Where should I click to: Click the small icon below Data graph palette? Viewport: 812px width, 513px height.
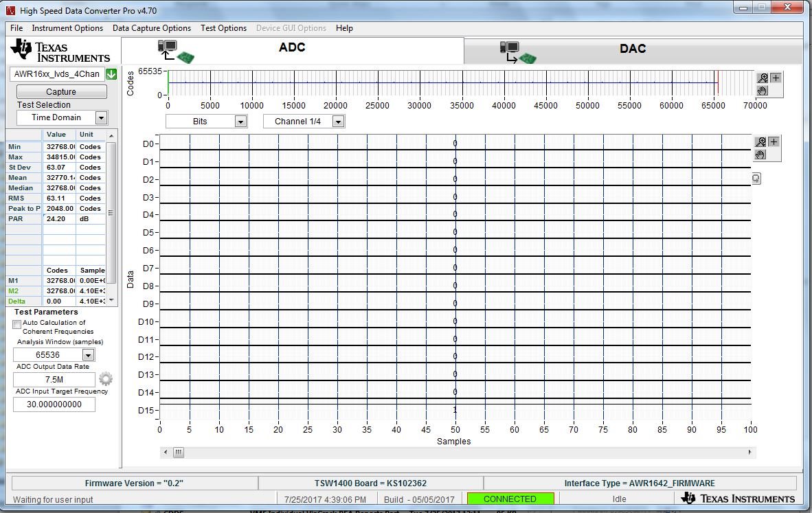tap(756, 179)
